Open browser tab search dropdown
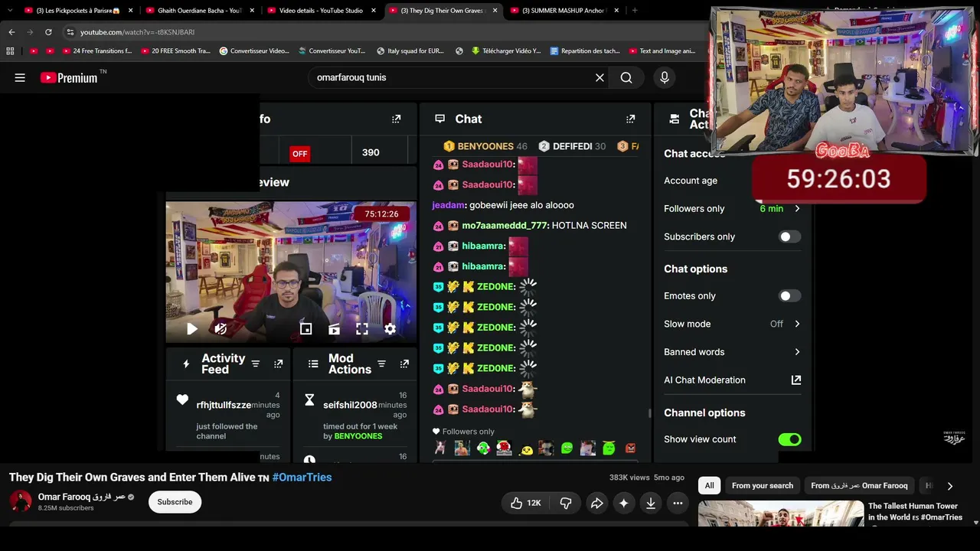This screenshot has width=980, height=551. point(10,11)
